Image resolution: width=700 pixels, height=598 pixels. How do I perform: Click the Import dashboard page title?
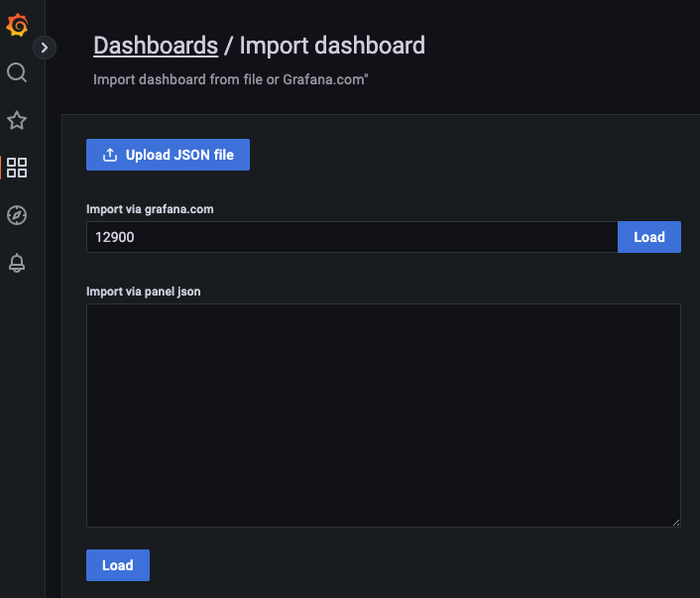coord(332,46)
